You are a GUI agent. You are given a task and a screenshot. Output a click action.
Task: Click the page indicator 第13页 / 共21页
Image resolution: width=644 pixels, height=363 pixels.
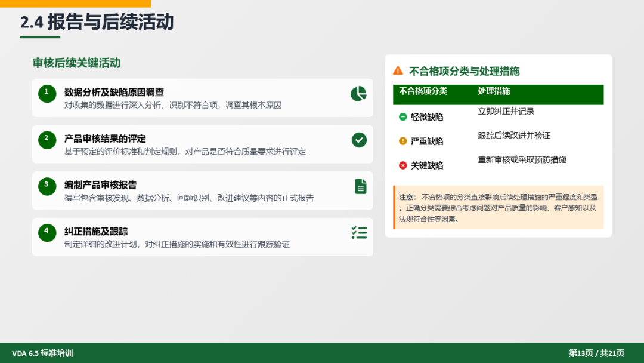pyautogui.click(x=596, y=353)
